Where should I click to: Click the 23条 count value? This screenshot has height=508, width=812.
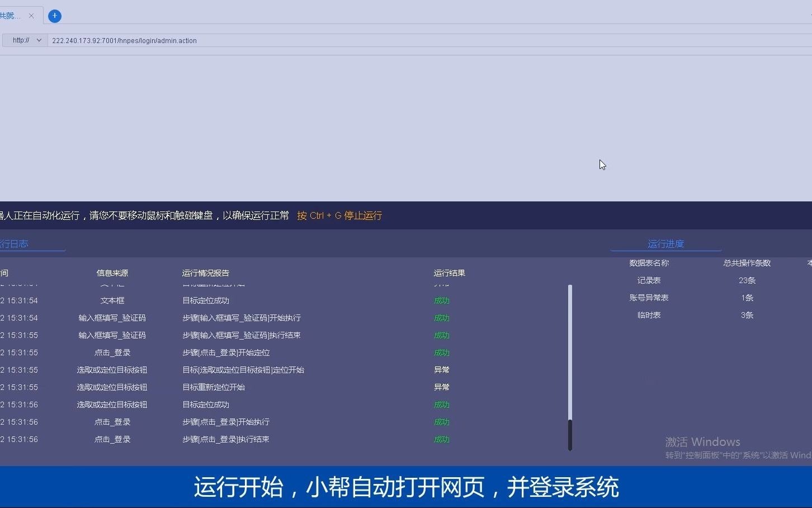coord(747,280)
